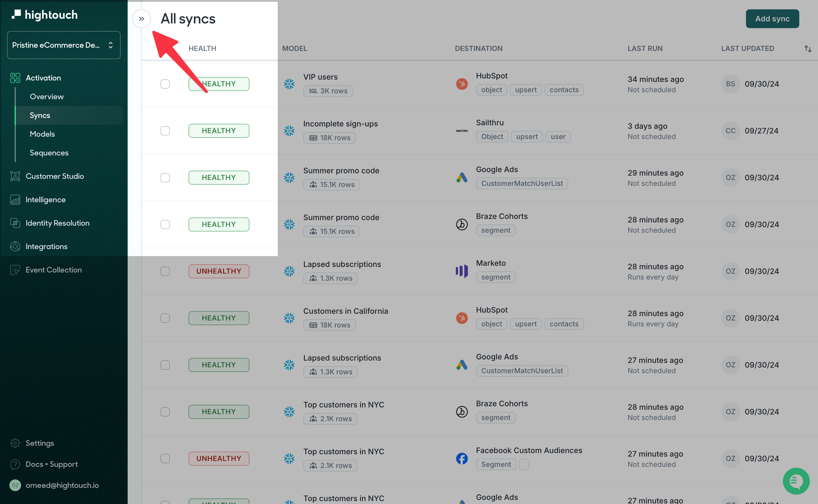Toggle checkbox for VIP users sync

[165, 84]
